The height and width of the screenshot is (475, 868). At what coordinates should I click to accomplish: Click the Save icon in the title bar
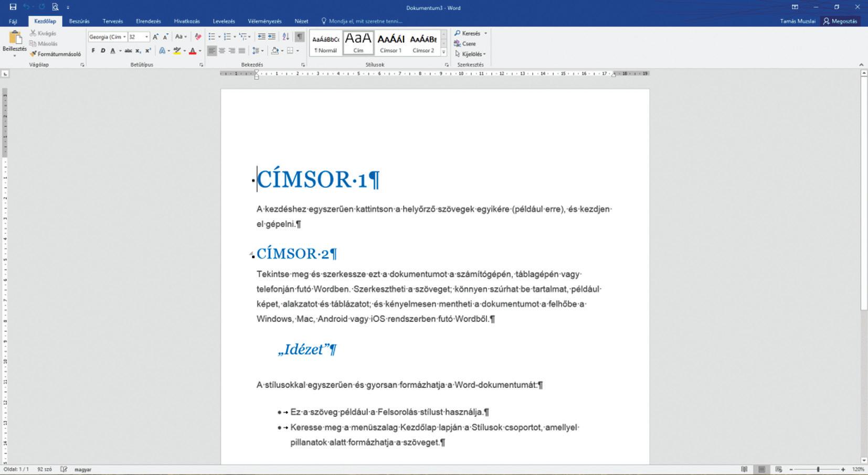pyautogui.click(x=13, y=7)
